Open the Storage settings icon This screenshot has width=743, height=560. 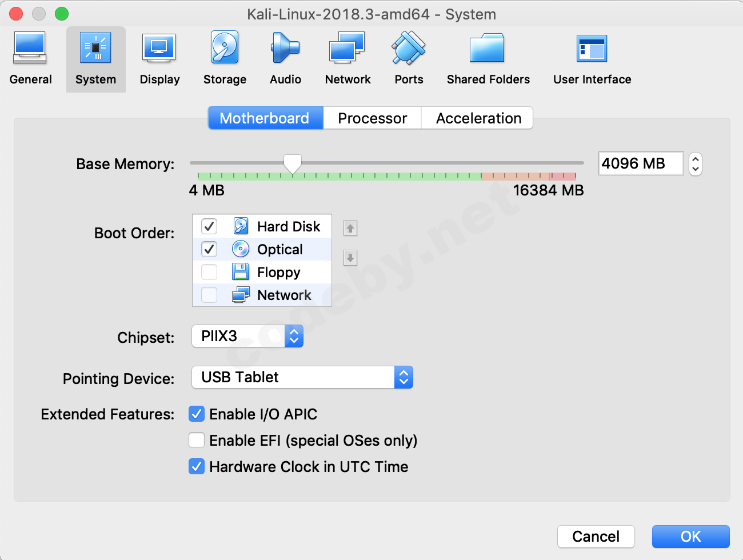click(225, 48)
